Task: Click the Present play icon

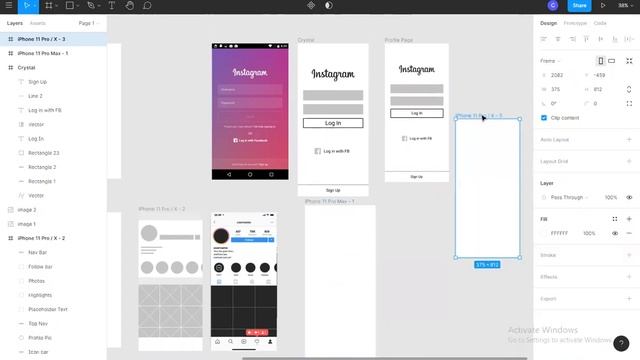Action: tap(603, 6)
